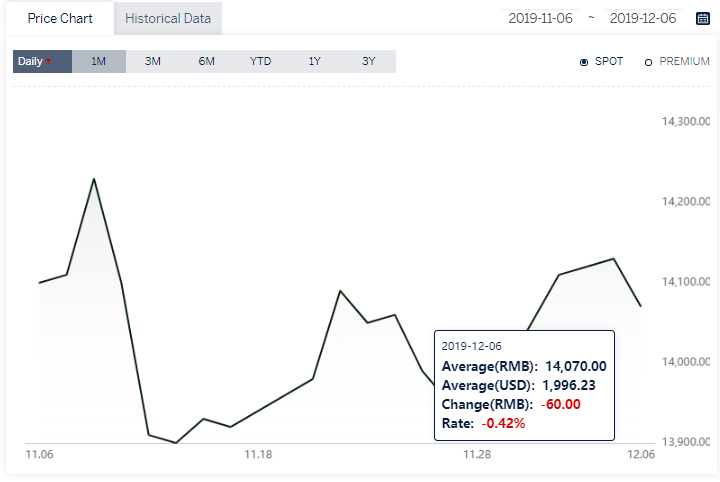Click the chart line endpoint at 12.06
This screenshot has height=482, width=720.
pos(641,306)
